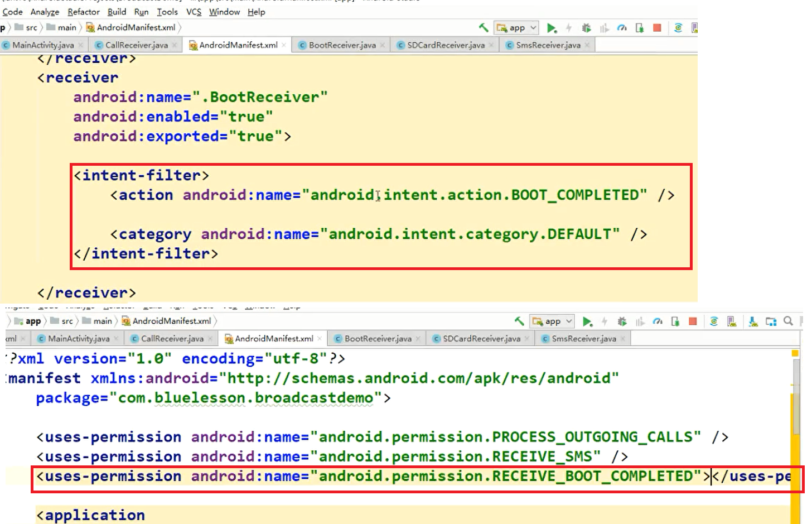Click the PROCESS_OUTGOING_CALLS permission line
This screenshot has width=812, height=524.
point(383,437)
